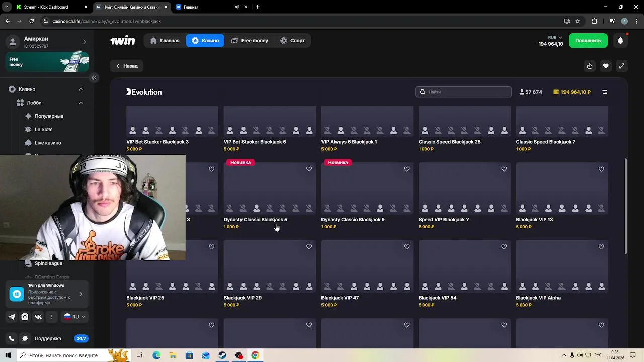Select the Казино nav tab
This screenshot has height=362, width=644.
(x=205, y=41)
